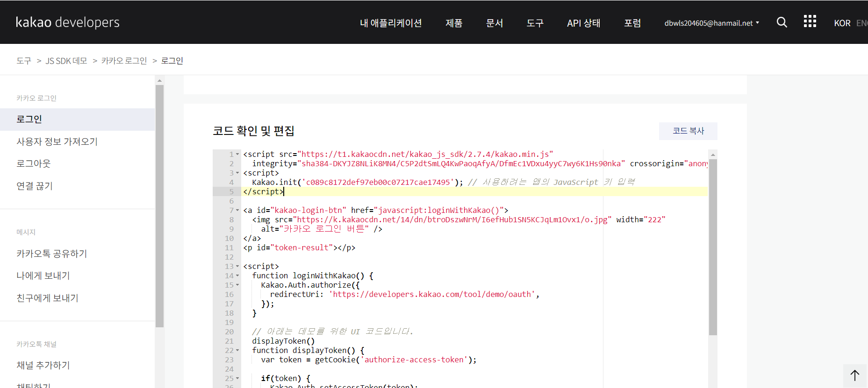Collapse code fold arrow on line 3
The width and height of the screenshot is (868, 388).
click(237, 173)
